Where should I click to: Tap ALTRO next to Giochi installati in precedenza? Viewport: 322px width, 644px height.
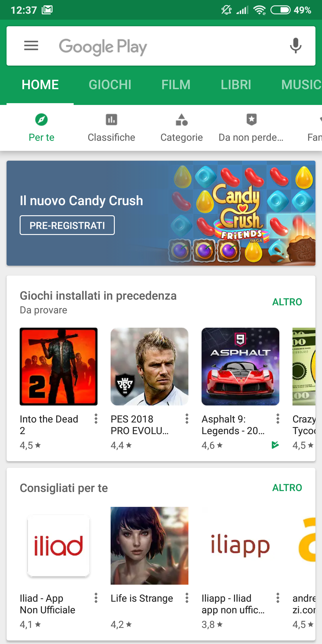point(287,302)
